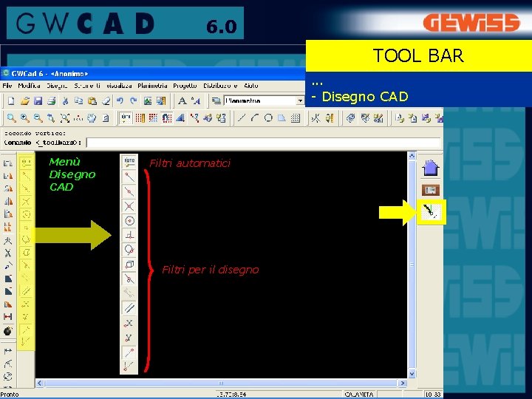This screenshot has height=399, width=532.
Task: Toggle CALAMITA mode in the status bar
Action: pos(359,395)
